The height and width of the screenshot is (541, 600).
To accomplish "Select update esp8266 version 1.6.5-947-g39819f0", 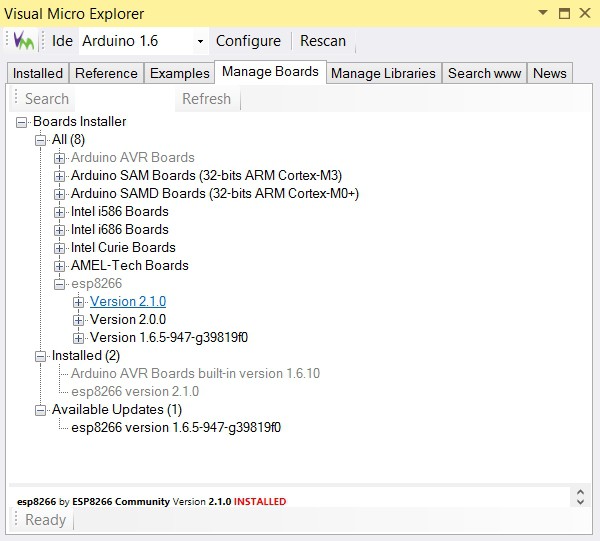I will [x=176, y=427].
